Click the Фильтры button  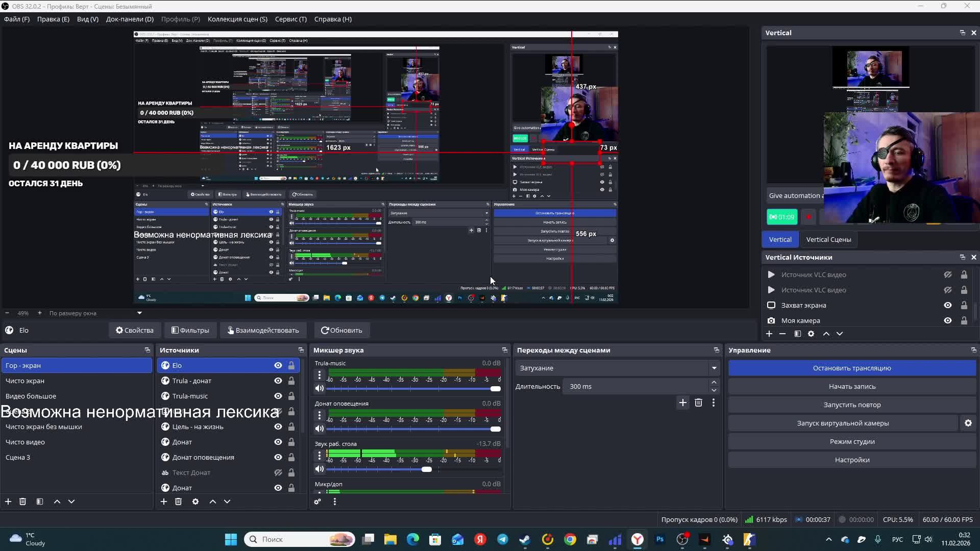[x=190, y=330]
